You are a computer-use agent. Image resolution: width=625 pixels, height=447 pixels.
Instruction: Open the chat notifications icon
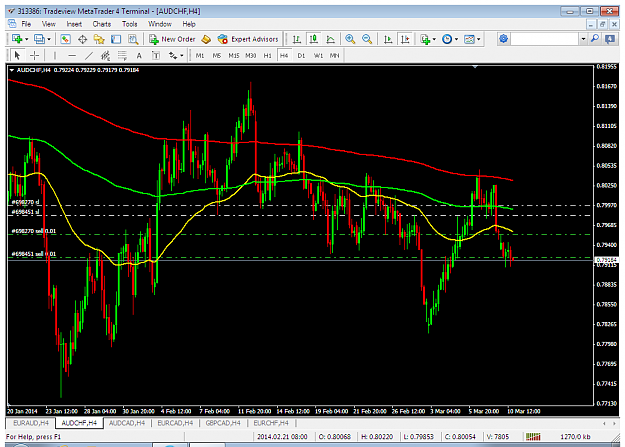click(610, 39)
